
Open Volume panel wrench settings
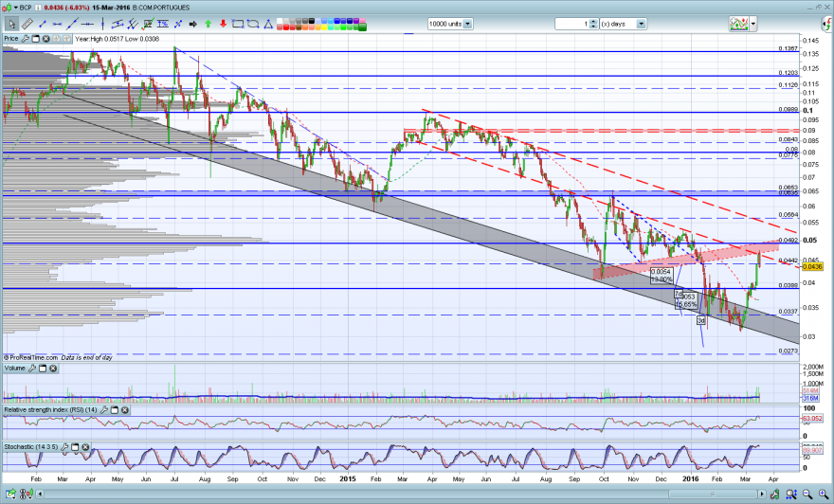pyautogui.click(x=31, y=368)
